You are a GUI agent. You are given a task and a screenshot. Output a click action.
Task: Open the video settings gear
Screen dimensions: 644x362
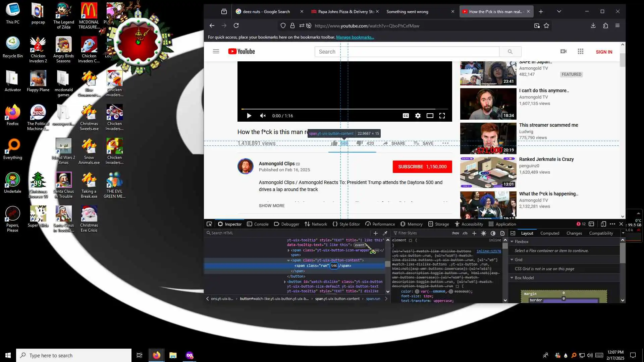click(418, 116)
